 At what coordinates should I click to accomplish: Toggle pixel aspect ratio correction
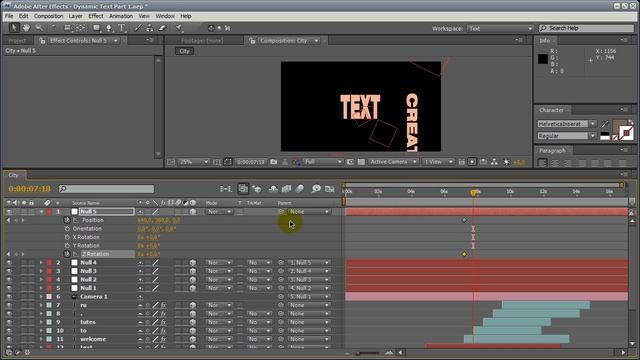click(x=462, y=162)
